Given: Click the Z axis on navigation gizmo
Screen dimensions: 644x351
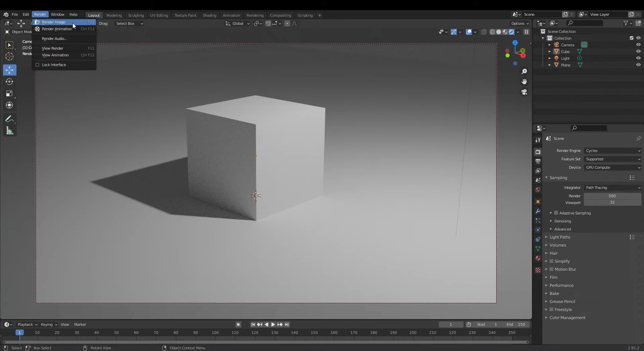Looking at the screenshot, I should click(515, 43).
